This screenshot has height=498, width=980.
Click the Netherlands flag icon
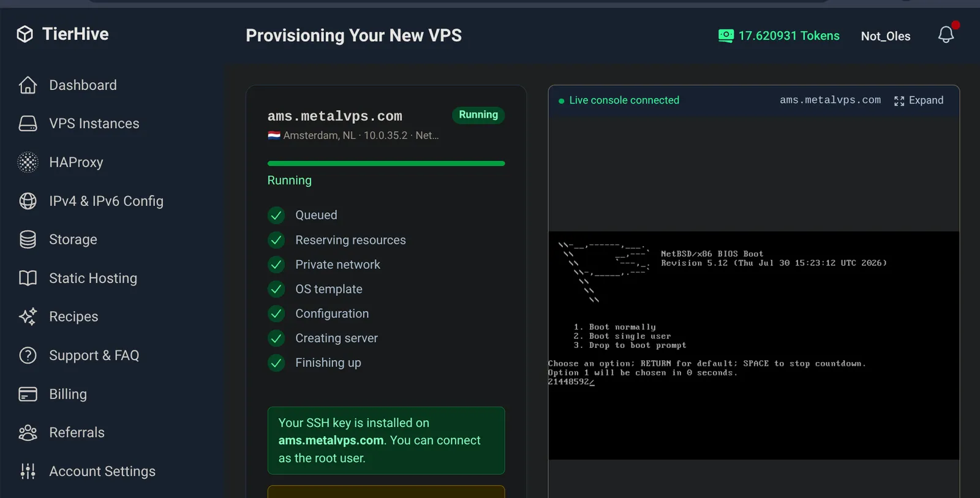pos(274,135)
